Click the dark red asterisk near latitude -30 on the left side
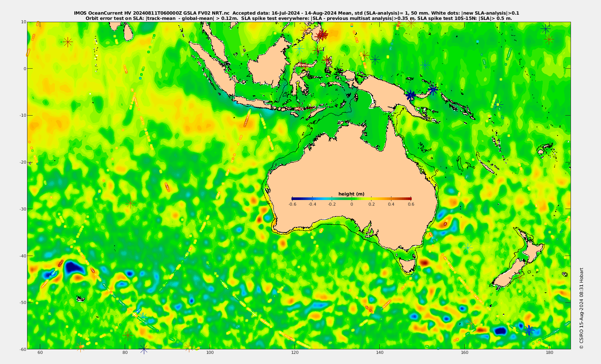 click(130, 203)
